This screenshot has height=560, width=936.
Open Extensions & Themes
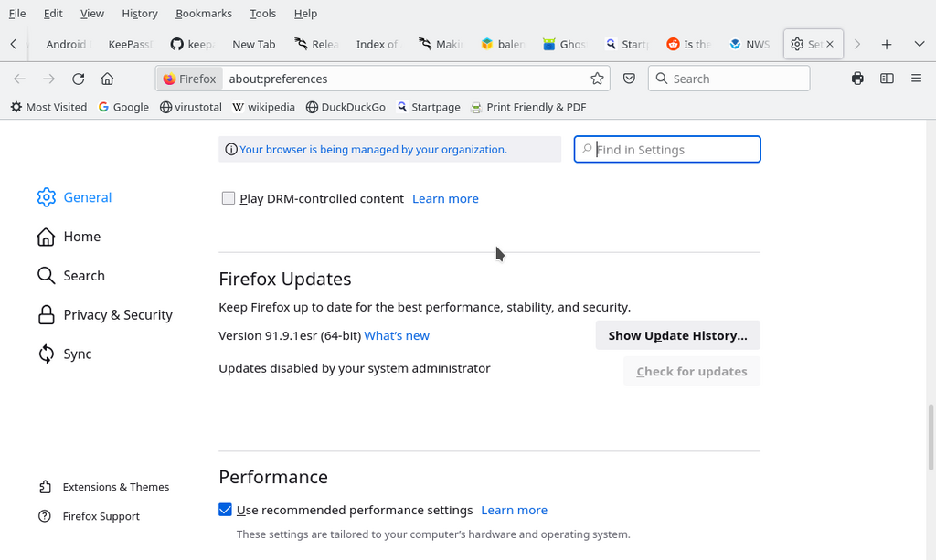[104, 487]
